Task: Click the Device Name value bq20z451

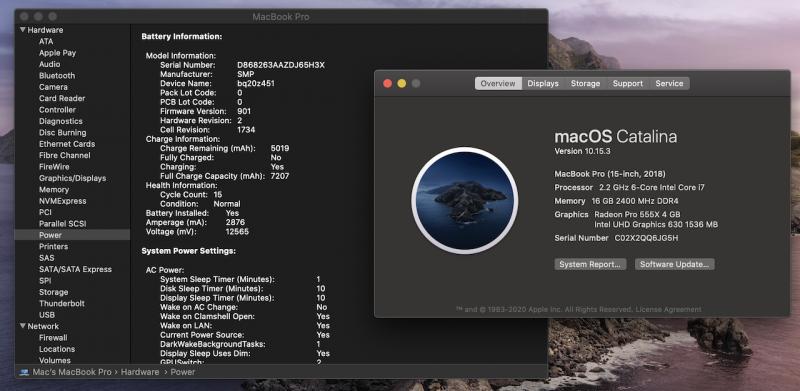Action: pyautogui.click(x=256, y=83)
